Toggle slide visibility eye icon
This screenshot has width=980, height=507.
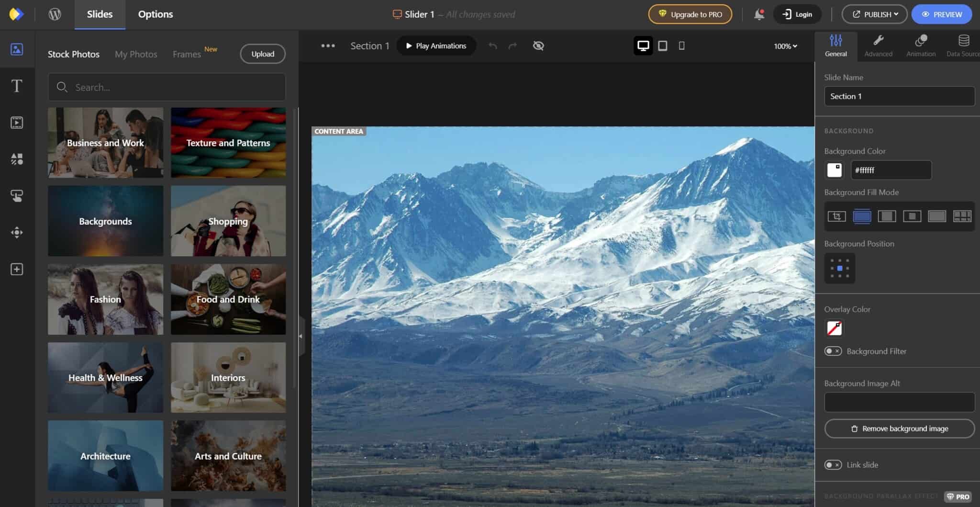pyautogui.click(x=538, y=46)
